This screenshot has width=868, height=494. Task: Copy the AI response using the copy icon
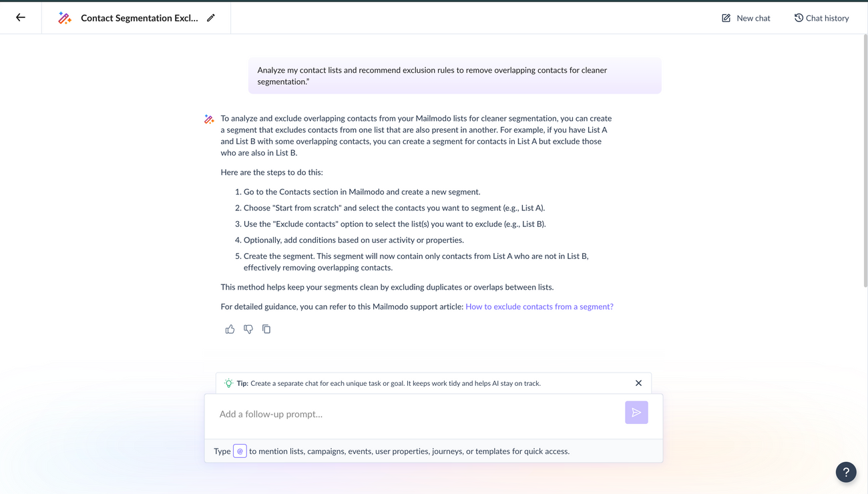[x=266, y=328]
